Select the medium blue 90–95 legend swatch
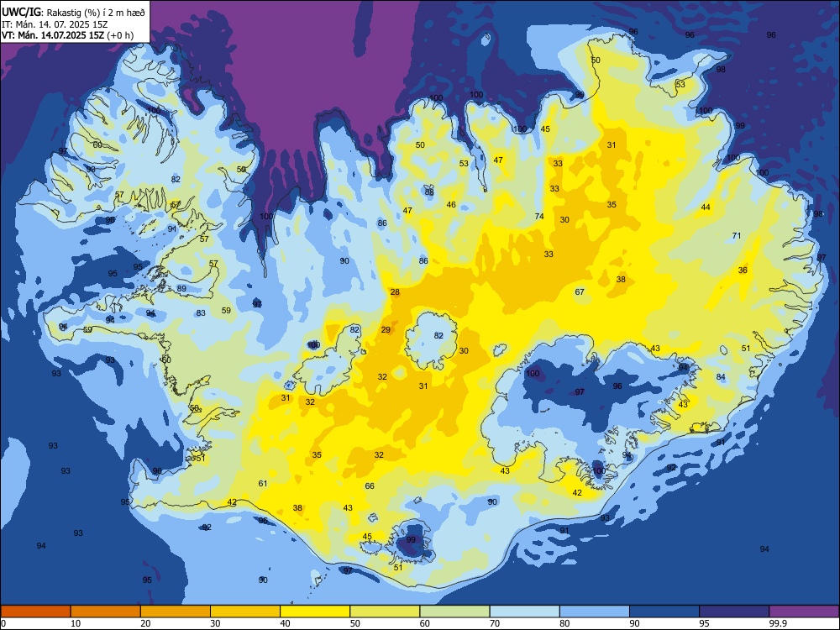Screen dimensions: 840x630 tap(664, 612)
